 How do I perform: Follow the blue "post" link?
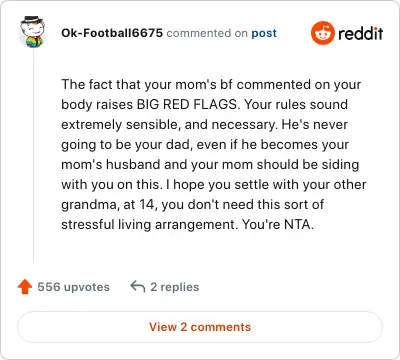click(264, 33)
